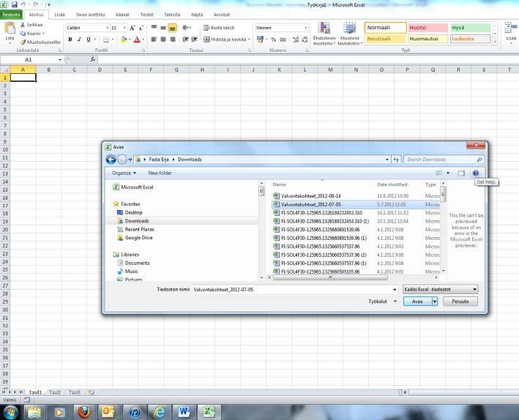Select Google Drive in Favorites
The width and height of the screenshot is (519, 420).
(138, 238)
